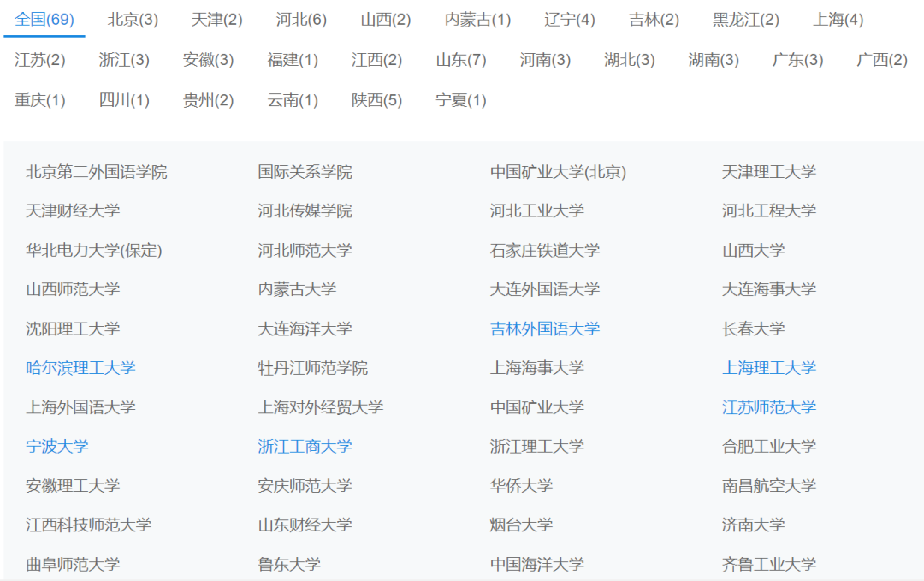The image size is (924, 581).
Task: Go to 长春大学
Action: pyautogui.click(x=754, y=329)
